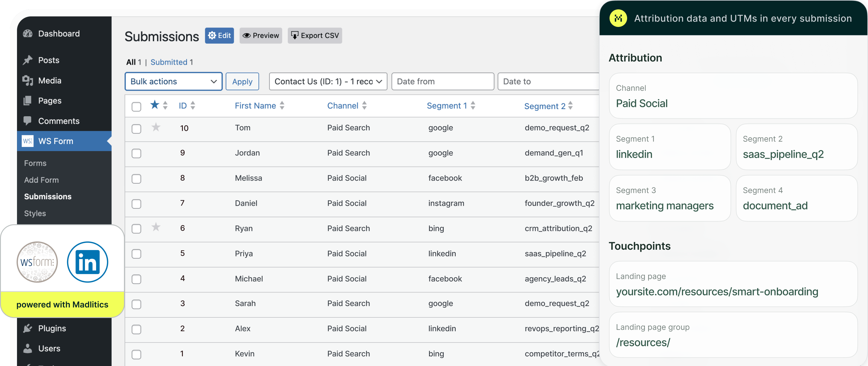This screenshot has width=868, height=366.
Task: Click the WS Form round logo badge
Action: [37, 262]
